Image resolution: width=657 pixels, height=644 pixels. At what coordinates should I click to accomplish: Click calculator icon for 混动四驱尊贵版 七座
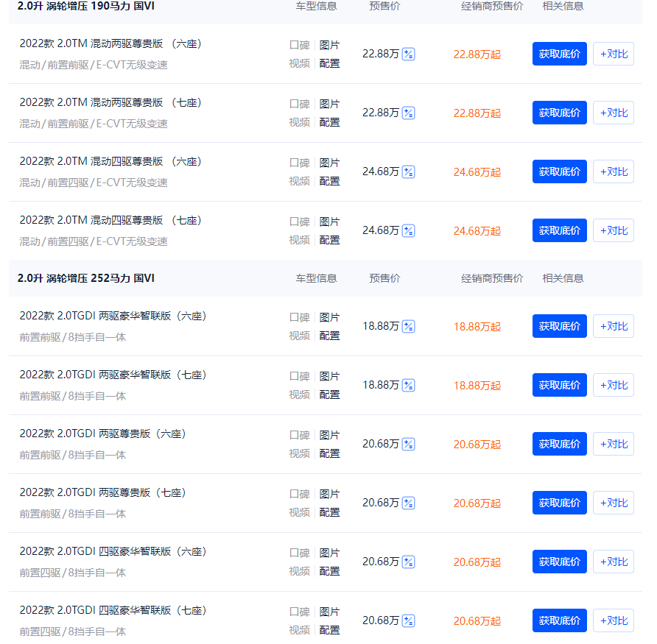pos(408,230)
